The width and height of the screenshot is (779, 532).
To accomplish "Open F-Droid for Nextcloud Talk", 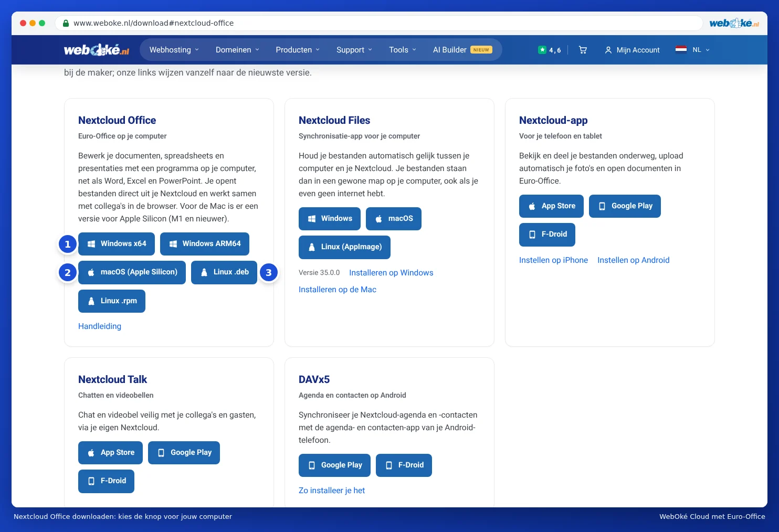I will click(106, 481).
